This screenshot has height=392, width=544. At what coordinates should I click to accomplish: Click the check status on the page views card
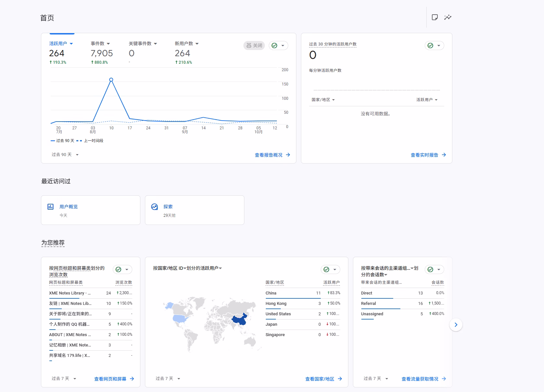(119, 269)
